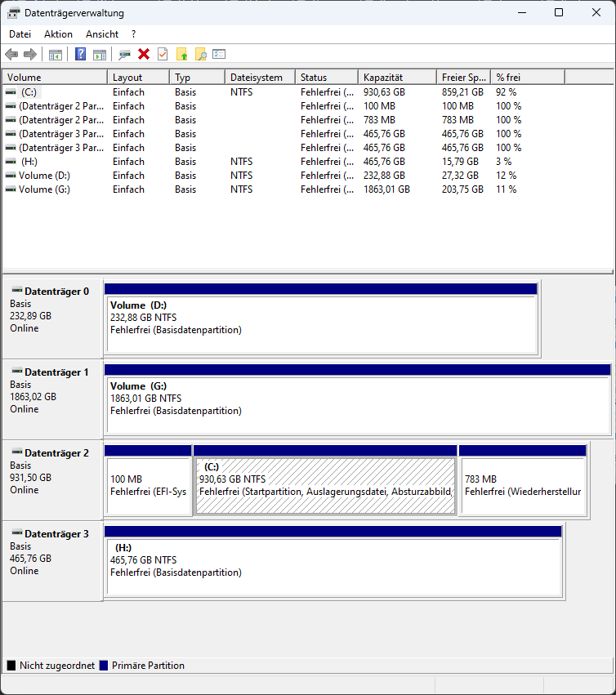Screen dimensions: 616x695
Task: Select the (H:) partition block on Datenträger 3
Action: coord(334,561)
